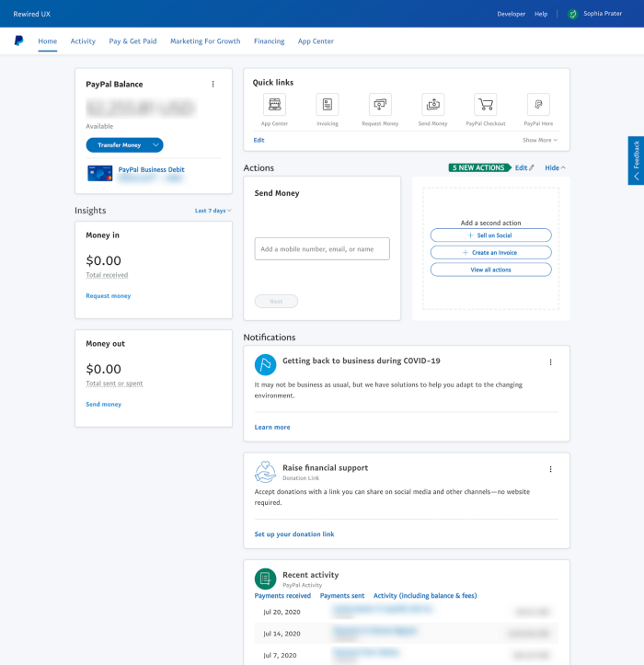The width and height of the screenshot is (644, 665).
Task: Collapse Actions section using Hide
Action: (x=555, y=168)
